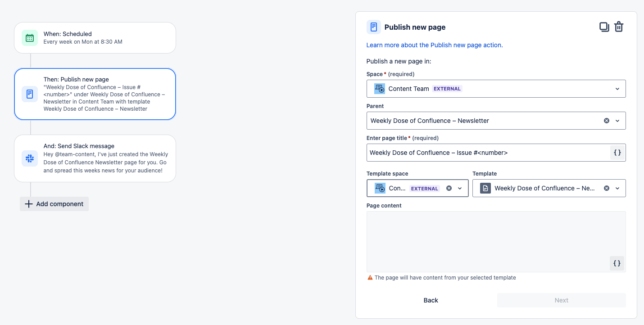Clear the Parent page selection

pos(607,121)
